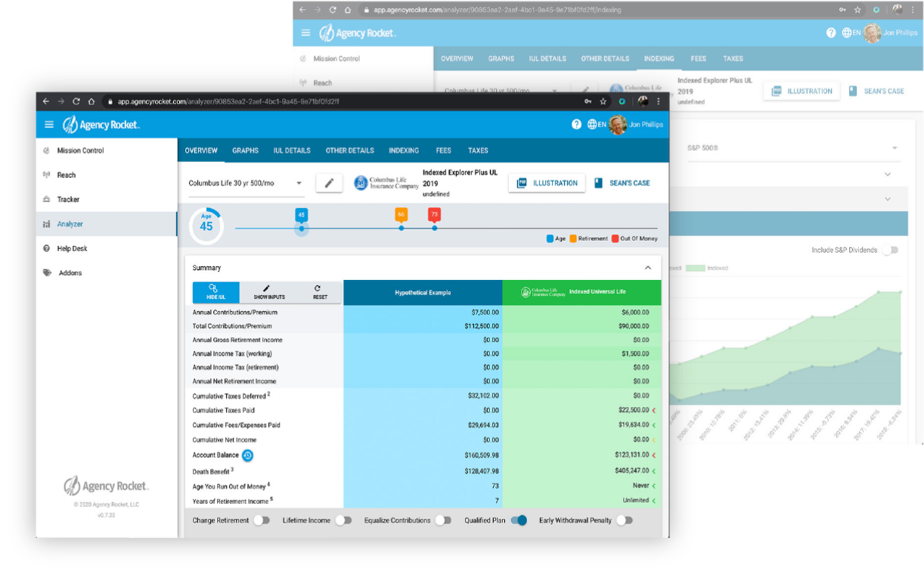
Task: Click the red arrow beside Account Balance $123,131.00
Action: point(653,455)
